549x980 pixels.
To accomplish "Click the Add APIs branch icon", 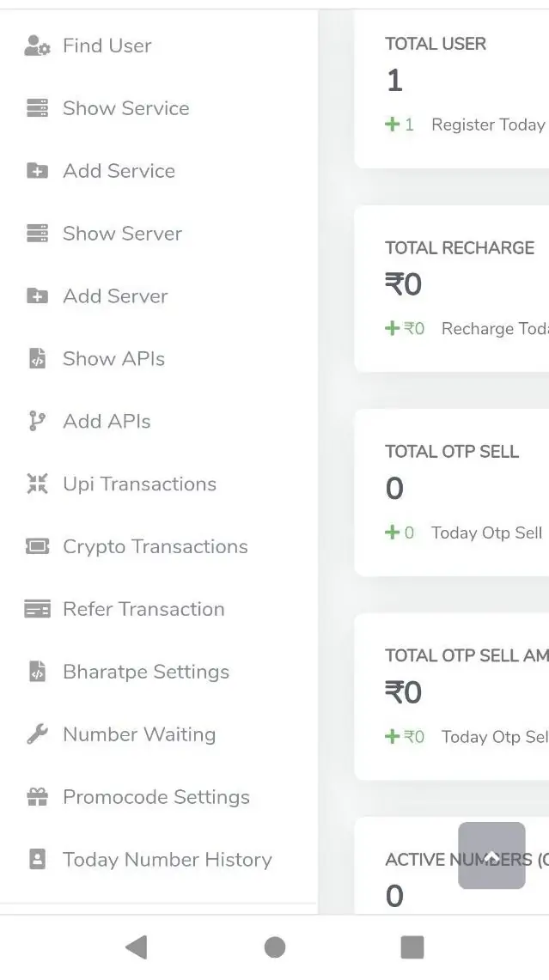I will (x=37, y=422).
